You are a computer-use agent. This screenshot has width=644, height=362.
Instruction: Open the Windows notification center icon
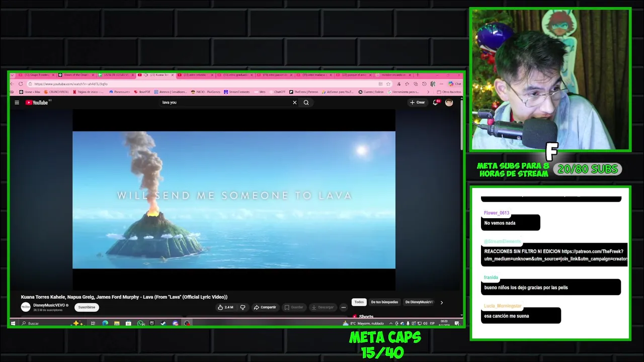point(456,323)
